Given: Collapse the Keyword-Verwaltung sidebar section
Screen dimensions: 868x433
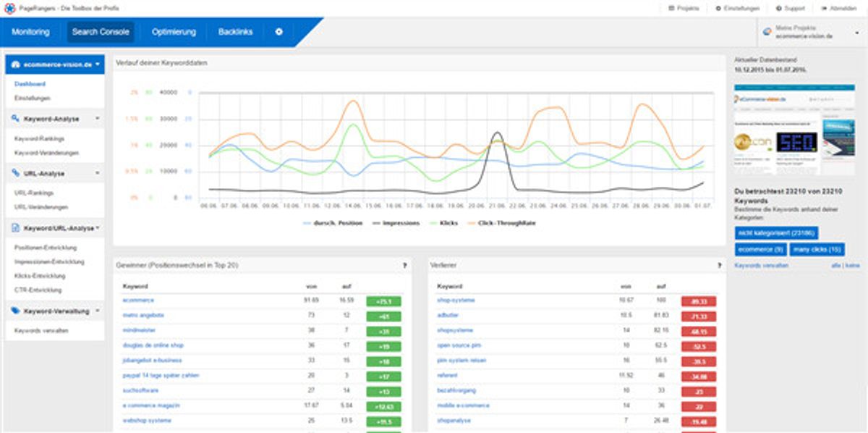Looking at the screenshot, I should click(55, 311).
